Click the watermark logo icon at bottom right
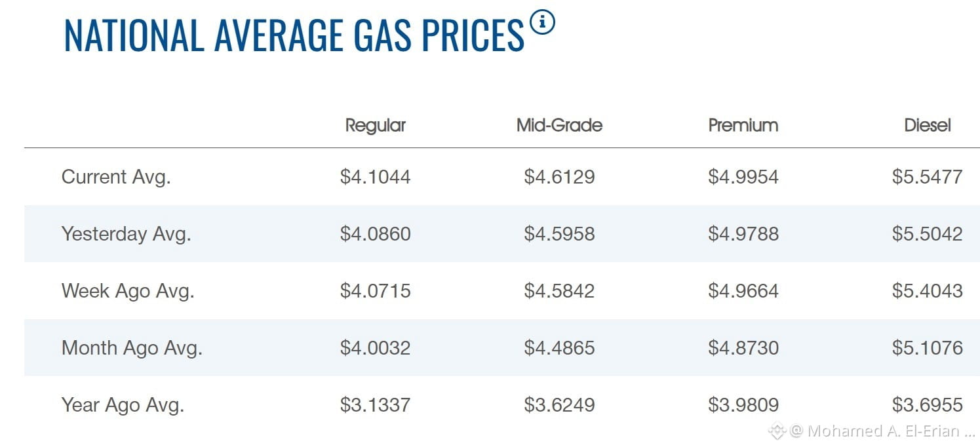The image size is (980, 447). [777, 431]
